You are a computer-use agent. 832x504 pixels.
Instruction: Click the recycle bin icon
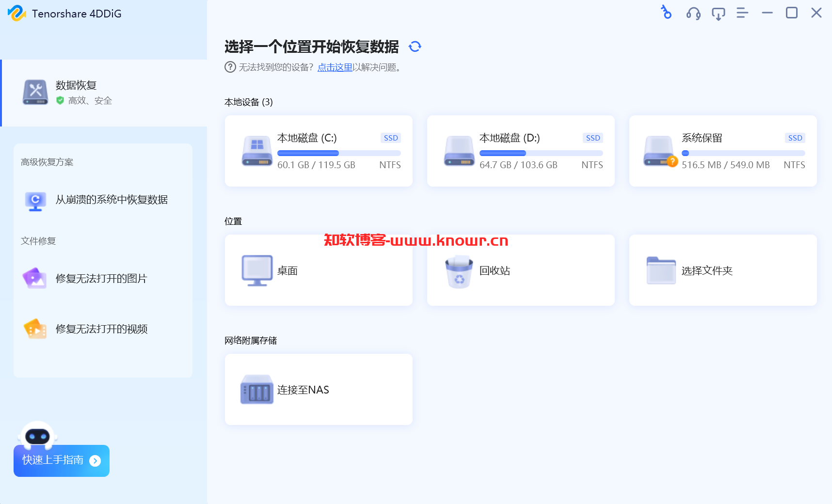coord(459,271)
